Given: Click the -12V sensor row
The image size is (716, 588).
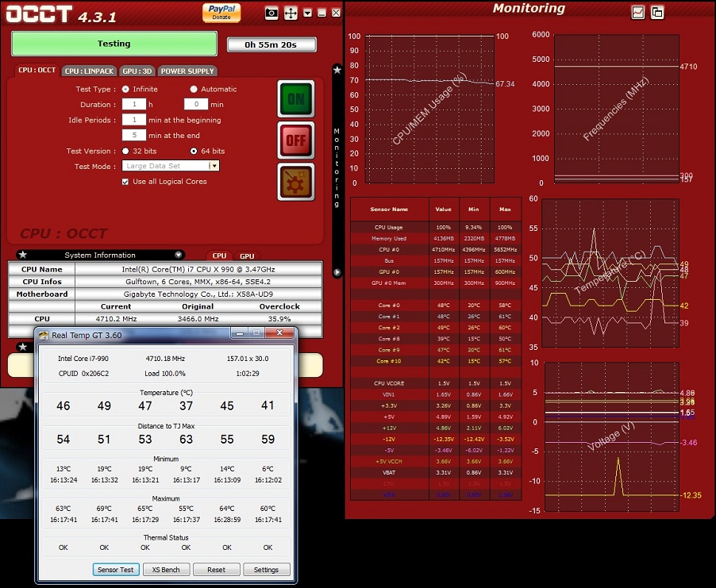Looking at the screenshot, I should (436, 439).
